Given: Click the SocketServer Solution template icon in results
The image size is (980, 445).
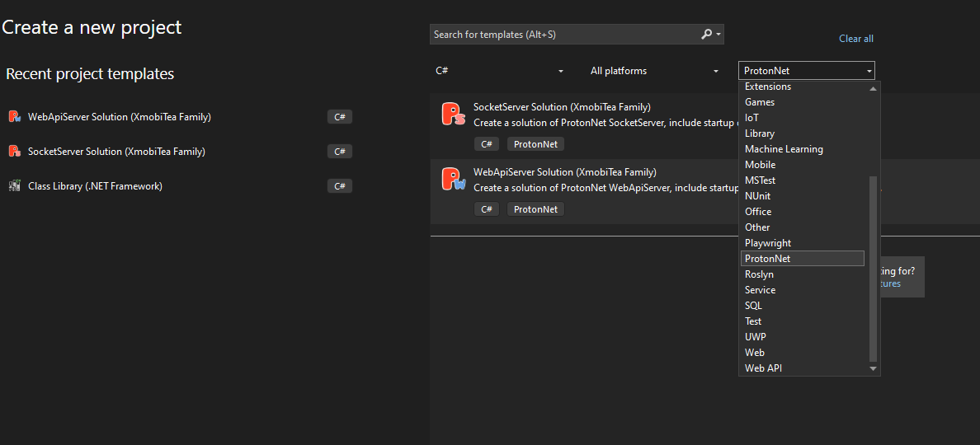Looking at the screenshot, I should click(453, 114).
